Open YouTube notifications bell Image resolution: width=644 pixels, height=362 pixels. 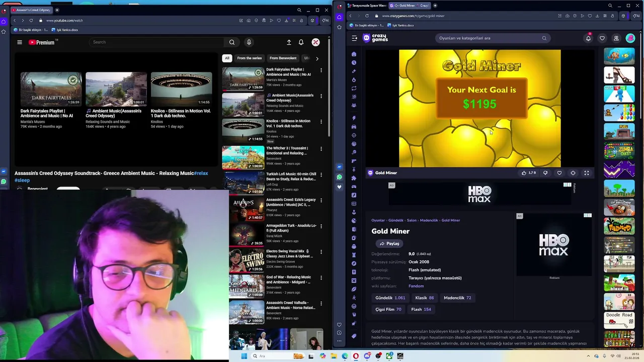(301, 42)
